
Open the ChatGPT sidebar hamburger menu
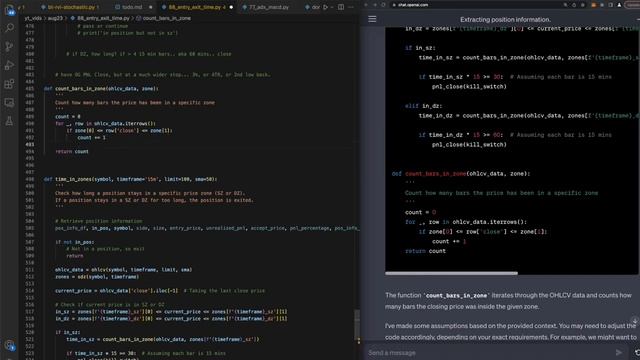372,19
